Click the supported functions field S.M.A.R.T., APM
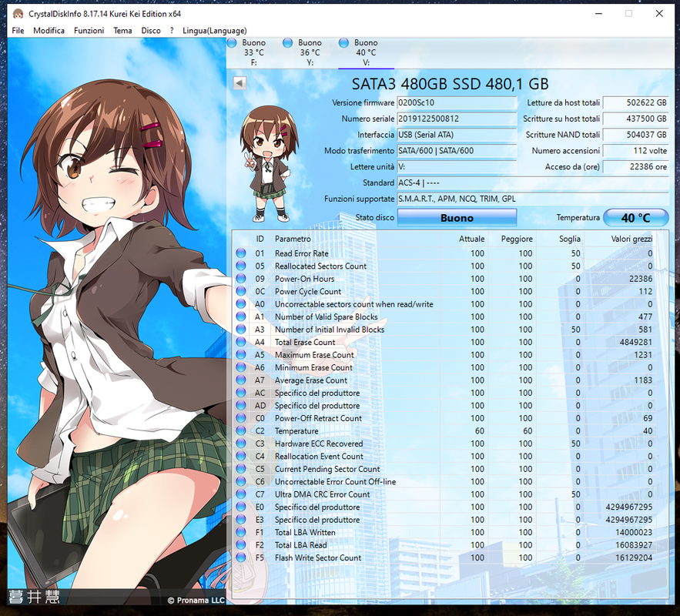The width and height of the screenshot is (680, 616). (533, 199)
